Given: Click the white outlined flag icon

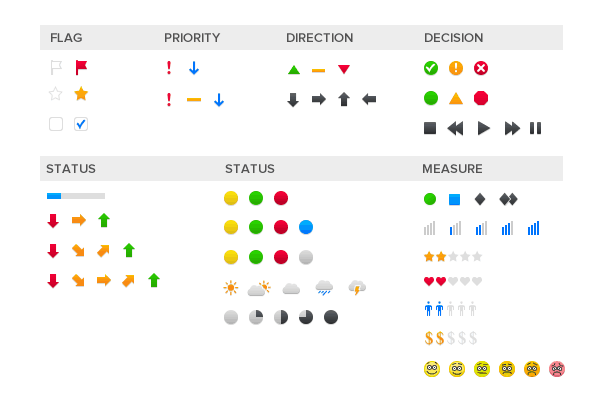Looking at the screenshot, I should click(x=56, y=68).
